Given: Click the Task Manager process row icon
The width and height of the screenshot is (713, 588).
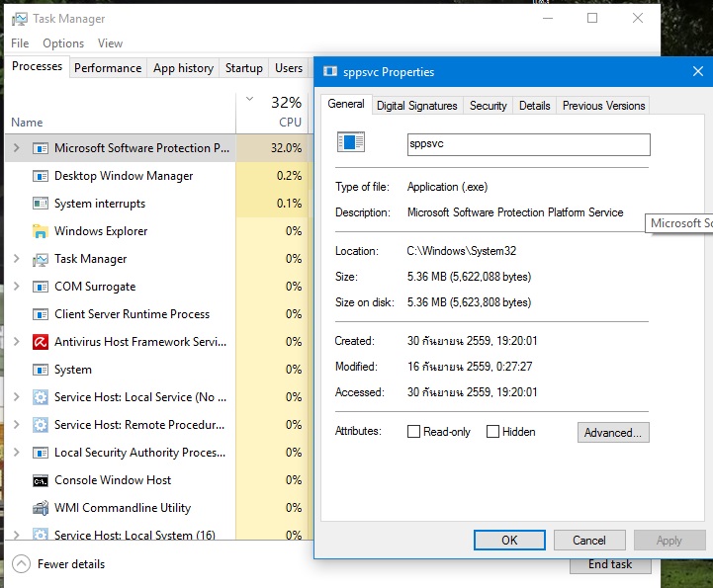Looking at the screenshot, I should tap(41, 259).
